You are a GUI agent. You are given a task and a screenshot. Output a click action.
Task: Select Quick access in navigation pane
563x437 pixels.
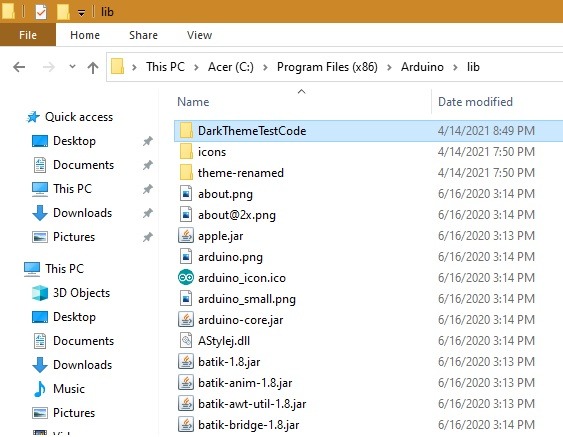tap(79, 117)
